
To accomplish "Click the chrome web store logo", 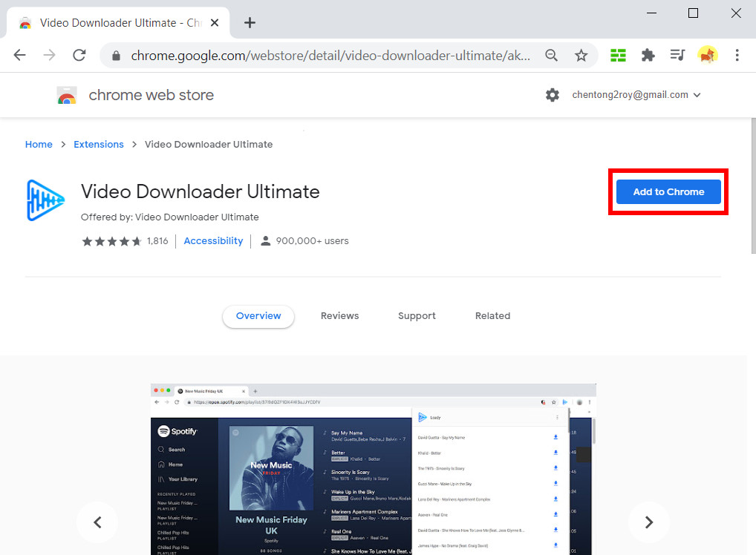I will pyautogui.click(x=67, y=96).
